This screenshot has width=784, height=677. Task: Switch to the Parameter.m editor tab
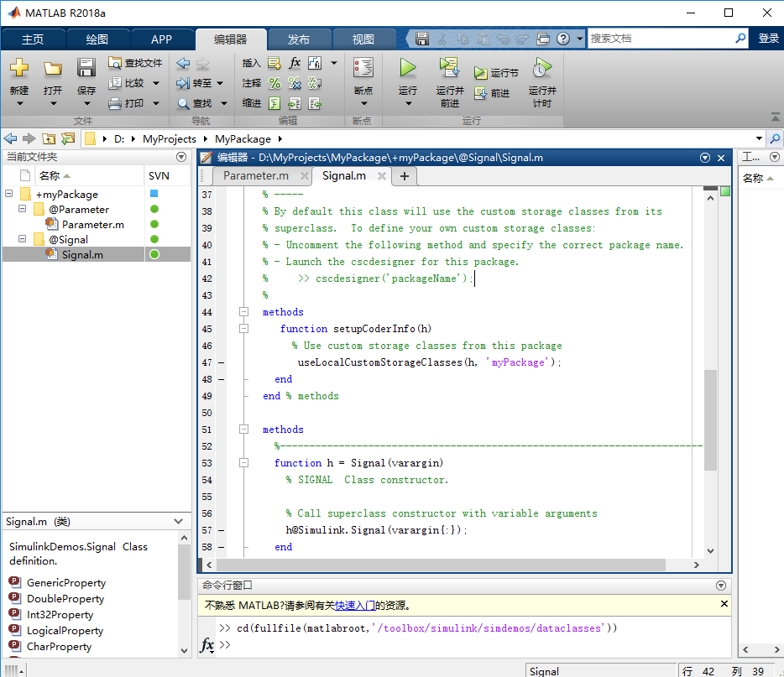[x=255, y=175]
